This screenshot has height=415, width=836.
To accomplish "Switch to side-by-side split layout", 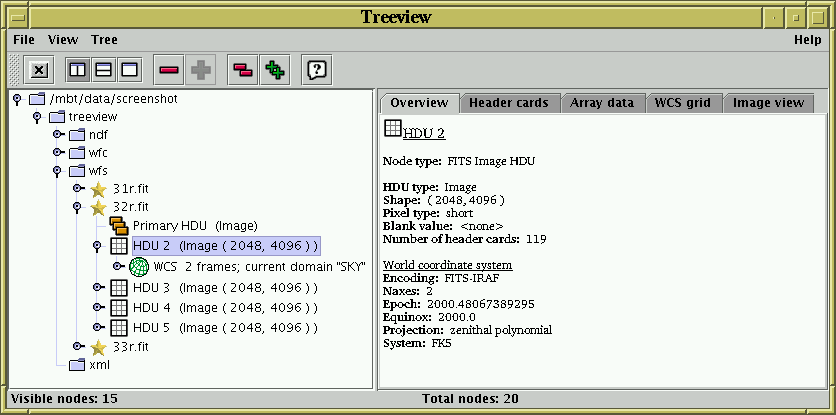I will coord(77,70).
